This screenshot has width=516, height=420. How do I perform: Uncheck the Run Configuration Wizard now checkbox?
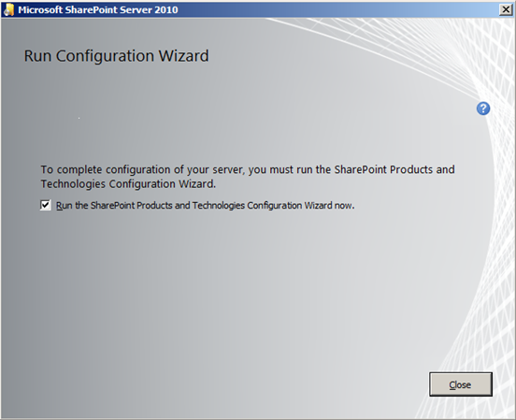46,205
